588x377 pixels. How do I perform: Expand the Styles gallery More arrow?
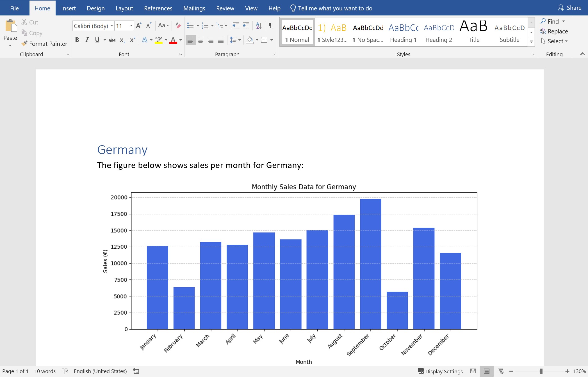pyautogui.click(x=531, y=42)
